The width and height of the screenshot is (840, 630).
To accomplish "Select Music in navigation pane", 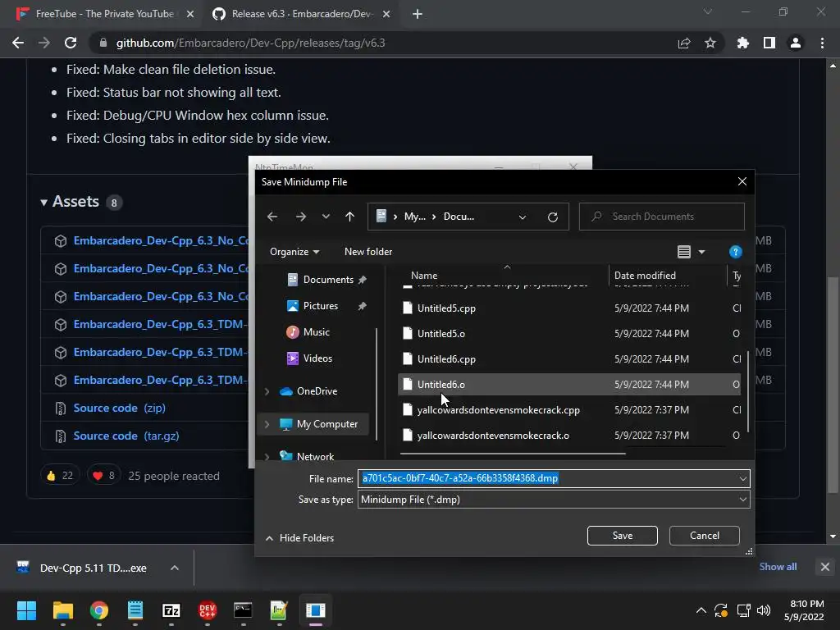I will point(308,332).
